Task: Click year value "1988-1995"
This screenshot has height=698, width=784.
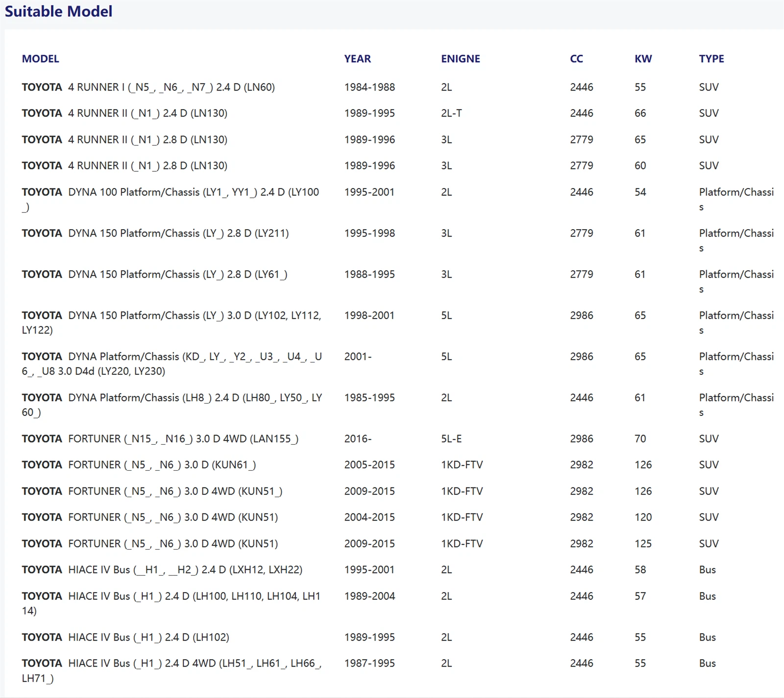Action: 369,274
